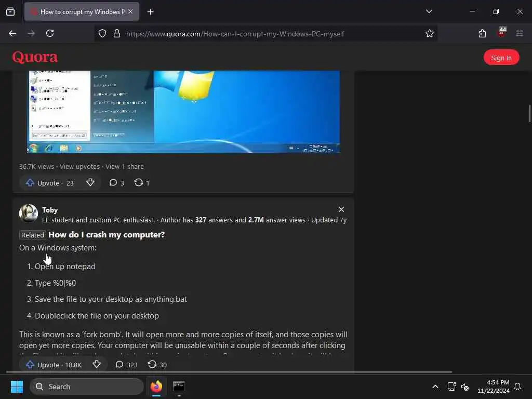The height and width of the screenshot is (399, 532).
Task: Switch to the 'How to corrupt my Windows PC' tab
Action: [x=82, y=12]
